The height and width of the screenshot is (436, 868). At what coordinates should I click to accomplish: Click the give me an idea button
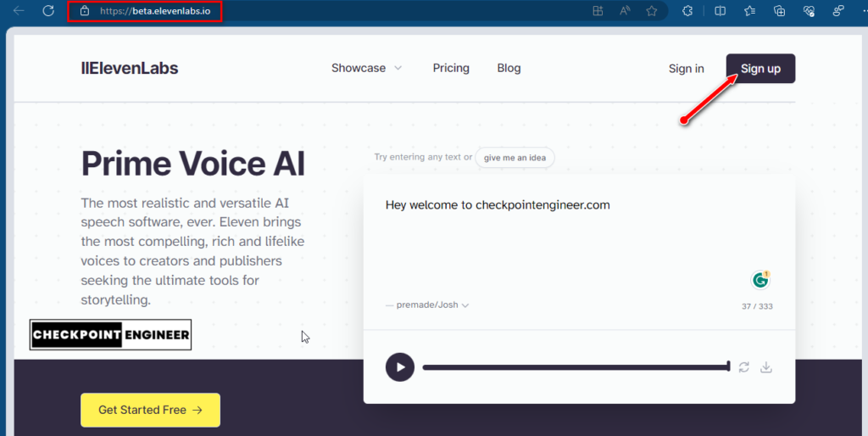(515, 157)
